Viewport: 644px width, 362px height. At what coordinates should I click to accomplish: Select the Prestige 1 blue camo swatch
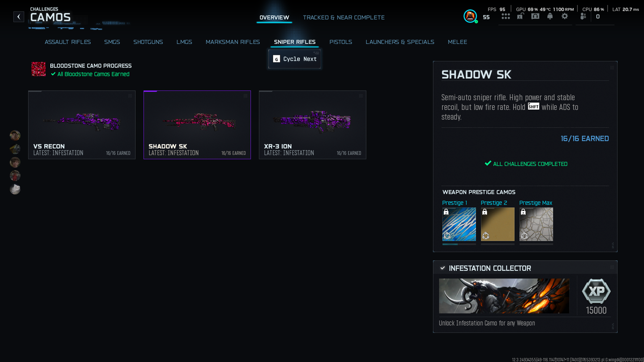(x=459, y=224)
